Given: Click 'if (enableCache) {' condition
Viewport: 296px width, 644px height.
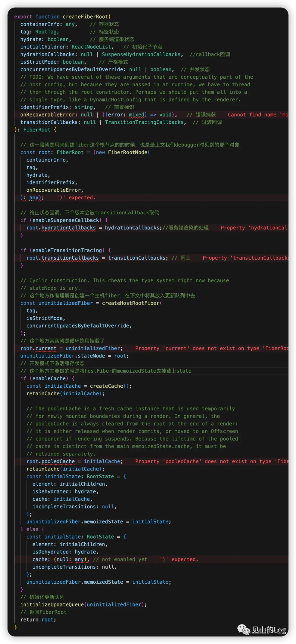Looking at the screenshot, I should 47,379.
